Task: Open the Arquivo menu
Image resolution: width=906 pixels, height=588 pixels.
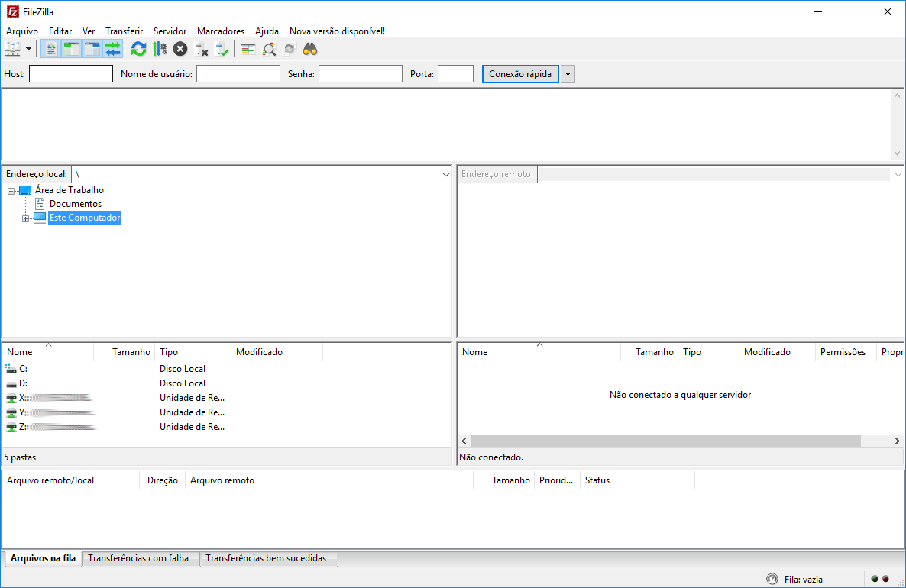Action: pyautogui.click(x=22, y=31)
